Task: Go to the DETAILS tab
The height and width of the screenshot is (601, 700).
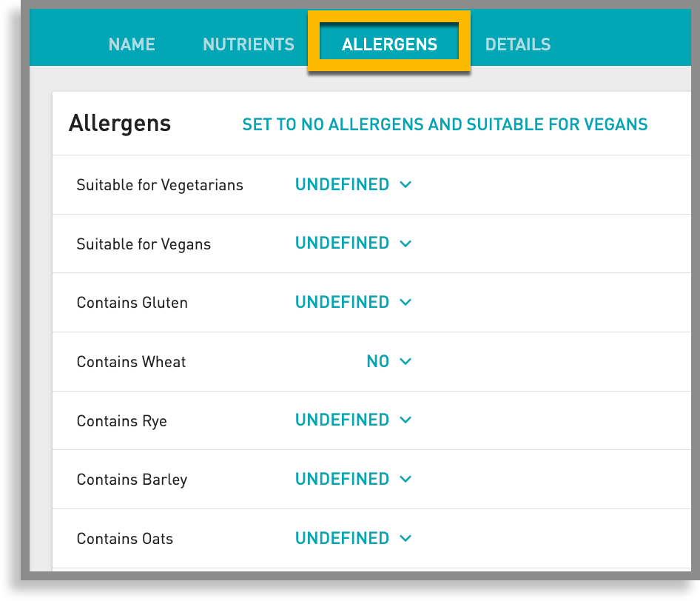Action: [518, 44]
